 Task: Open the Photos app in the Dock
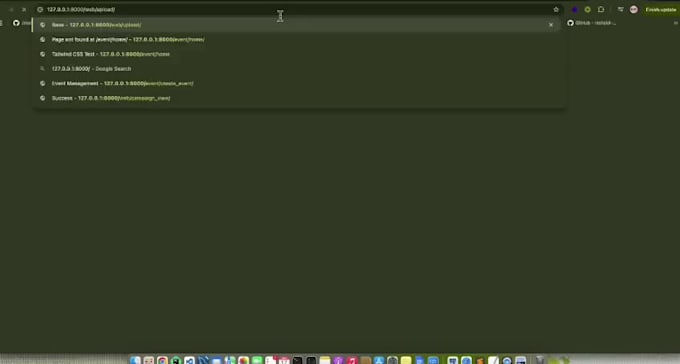243,360
